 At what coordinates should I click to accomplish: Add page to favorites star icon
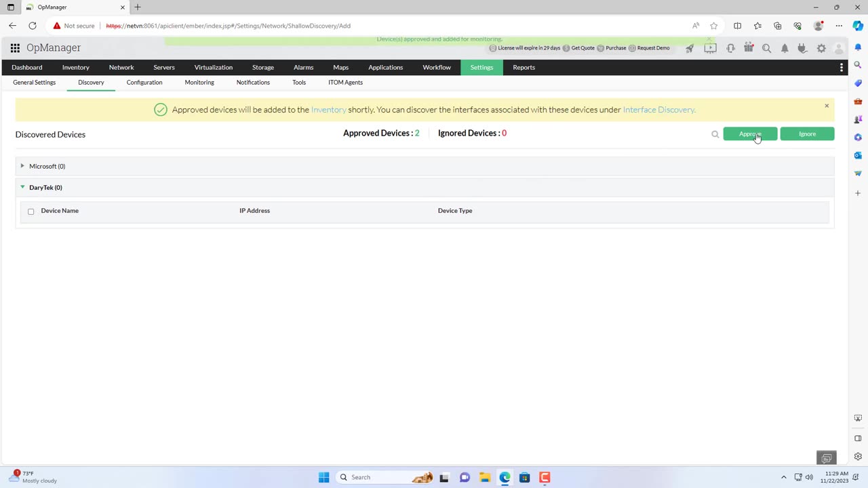click(714, 26)
